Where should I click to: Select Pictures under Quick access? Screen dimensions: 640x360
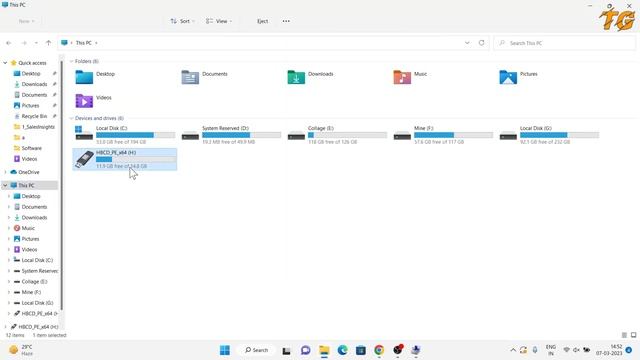[31, 105]
